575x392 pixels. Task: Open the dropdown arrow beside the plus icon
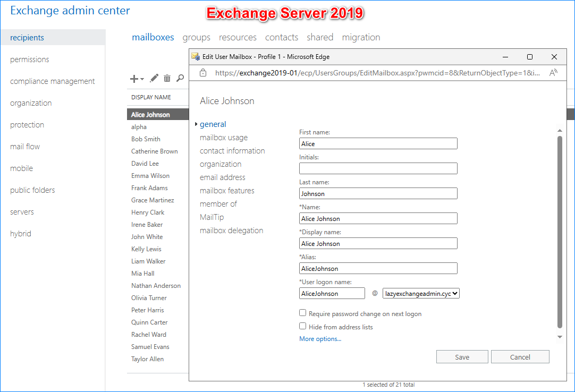[142, 79]
